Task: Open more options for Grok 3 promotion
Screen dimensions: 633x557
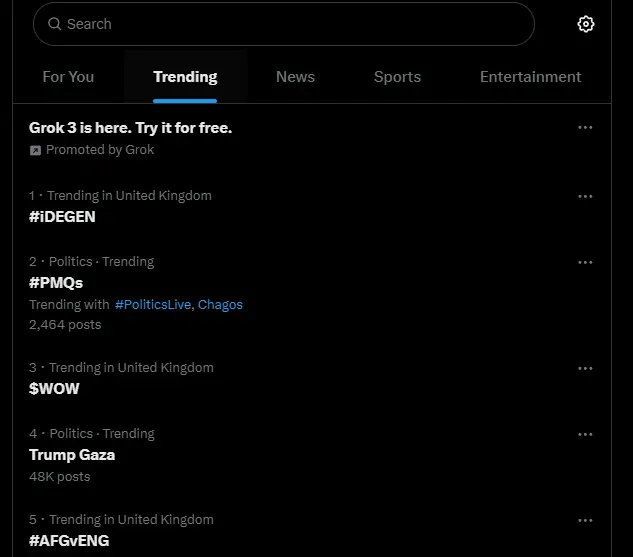Action: click(585, 128)
